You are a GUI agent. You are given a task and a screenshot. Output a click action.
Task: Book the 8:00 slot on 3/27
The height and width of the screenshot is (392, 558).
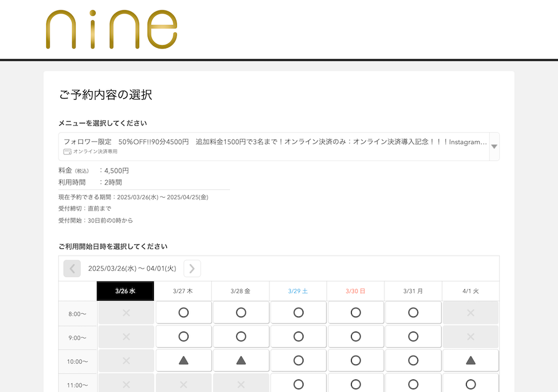click(183, 313)
